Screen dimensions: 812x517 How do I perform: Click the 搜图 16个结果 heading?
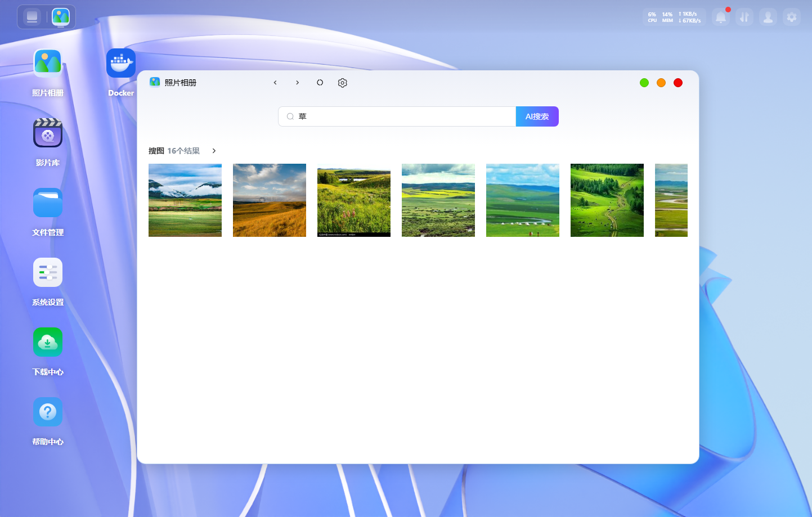[174, 151]
